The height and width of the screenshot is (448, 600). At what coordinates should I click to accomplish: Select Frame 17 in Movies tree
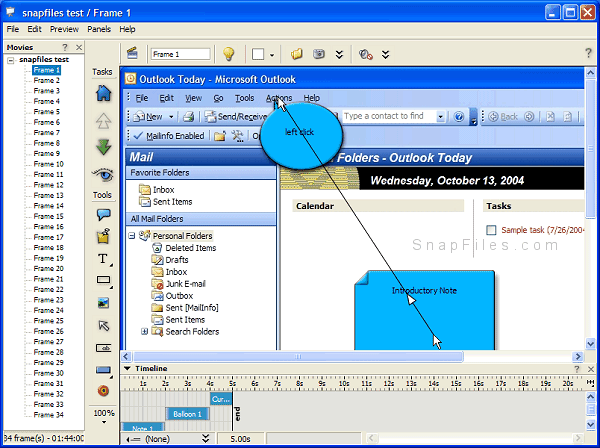pyautogui.click(x=48, y=237)
